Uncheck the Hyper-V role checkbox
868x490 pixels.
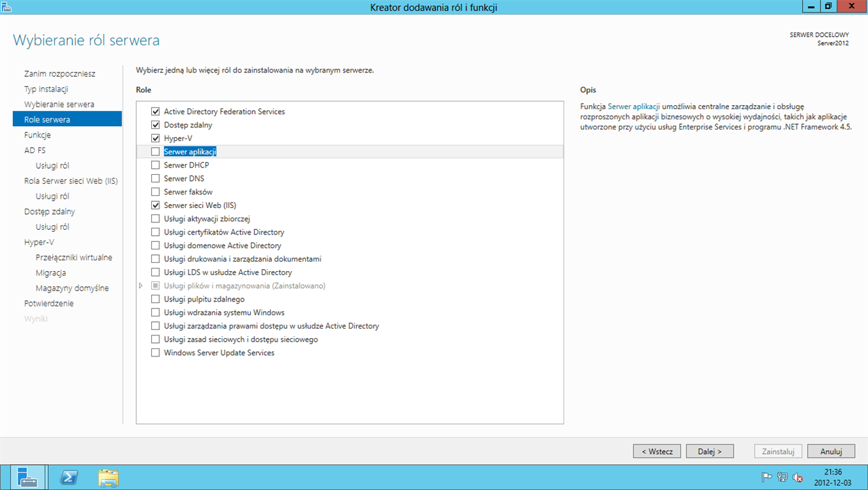click(x=155, y=138)
